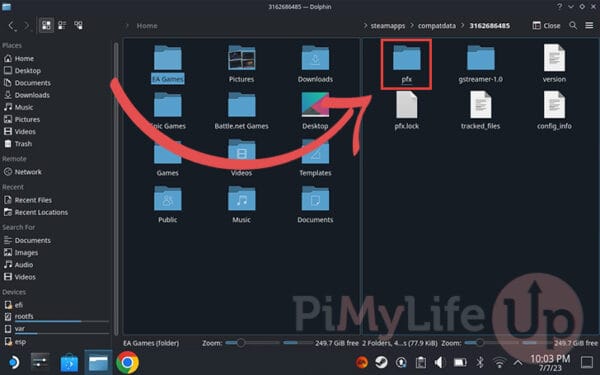
Task: Switch to Icons view mode
Action: (x=46, y=26)
